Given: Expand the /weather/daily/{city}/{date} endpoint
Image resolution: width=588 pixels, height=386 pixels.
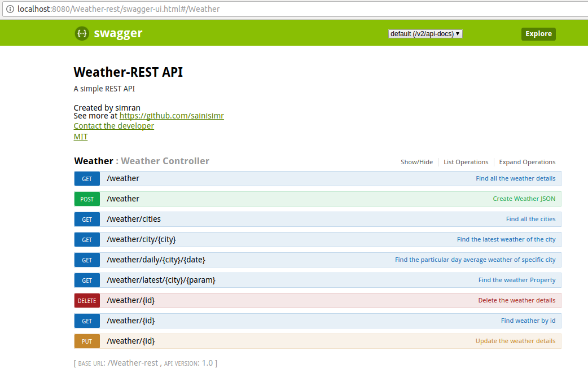Looking at the screenshot, I should click(156, 260).
